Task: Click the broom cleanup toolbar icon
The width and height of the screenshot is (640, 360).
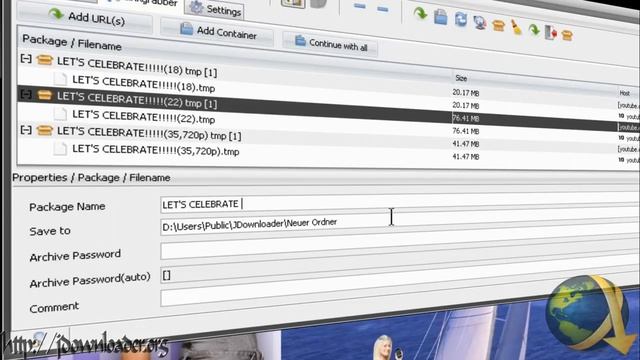Action: point(516,28)
